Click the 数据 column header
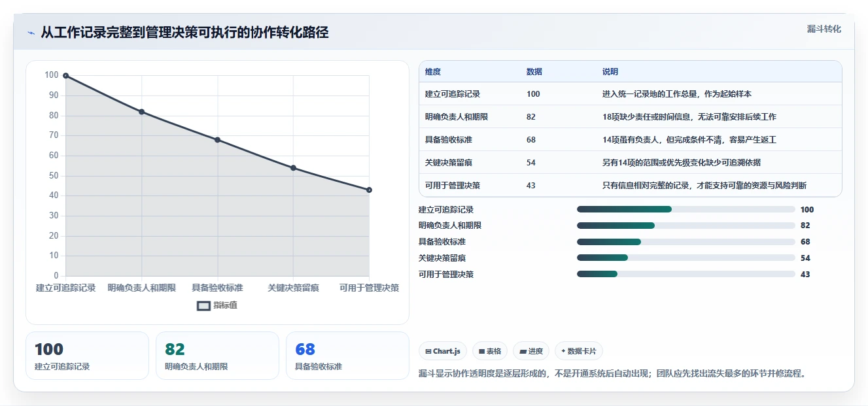 (x=534, y=72)
